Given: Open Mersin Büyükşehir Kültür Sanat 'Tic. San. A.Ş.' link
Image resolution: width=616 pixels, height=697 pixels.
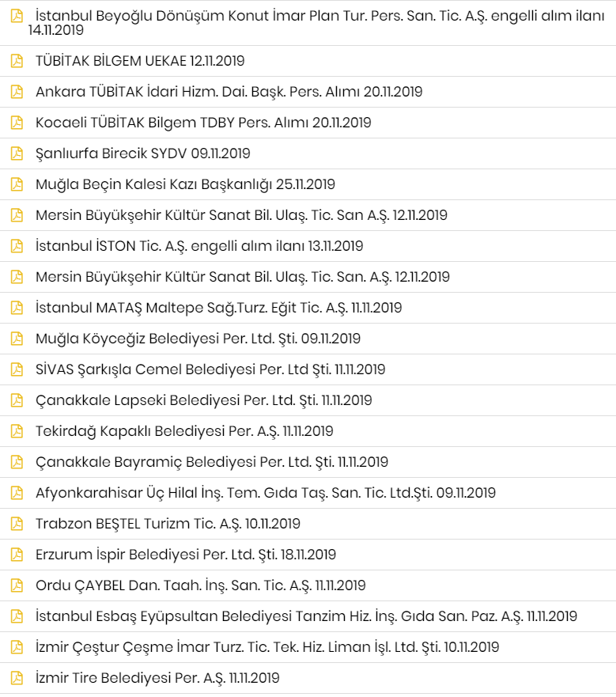Looking at the screenshot, I should pyautogui.click(x=243, y=276).
